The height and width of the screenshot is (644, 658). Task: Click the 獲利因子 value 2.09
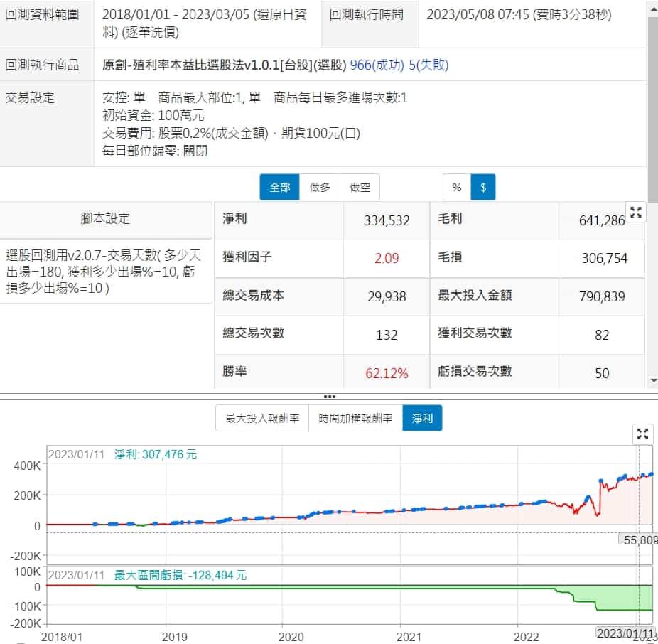coord(387,258)
